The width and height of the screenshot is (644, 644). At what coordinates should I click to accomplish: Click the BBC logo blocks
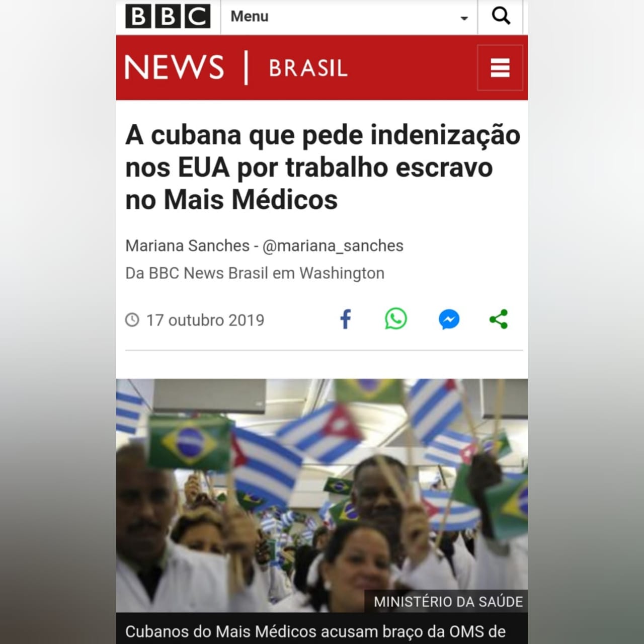(168, 16)
